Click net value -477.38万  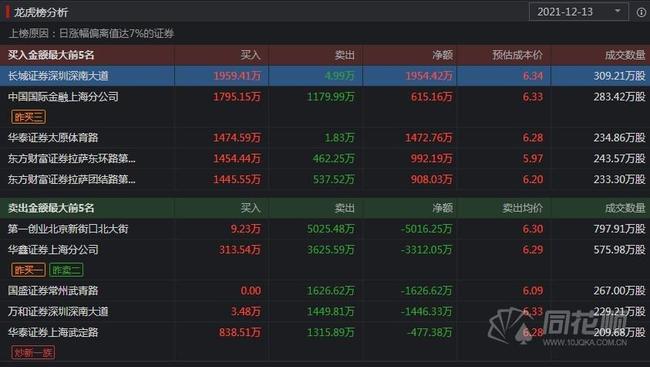[x=429, y=332]
